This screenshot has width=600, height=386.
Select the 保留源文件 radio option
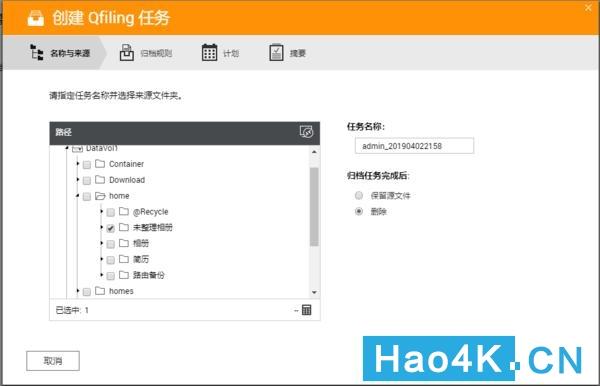click(359, 195)
